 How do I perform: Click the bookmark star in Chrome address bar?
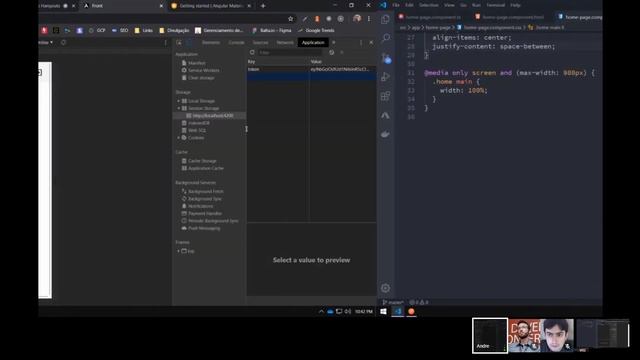291,19
